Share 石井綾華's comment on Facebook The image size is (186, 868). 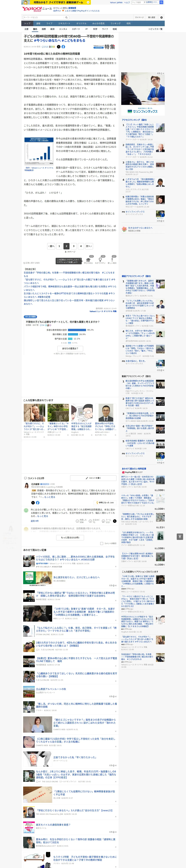coord(38,503)
